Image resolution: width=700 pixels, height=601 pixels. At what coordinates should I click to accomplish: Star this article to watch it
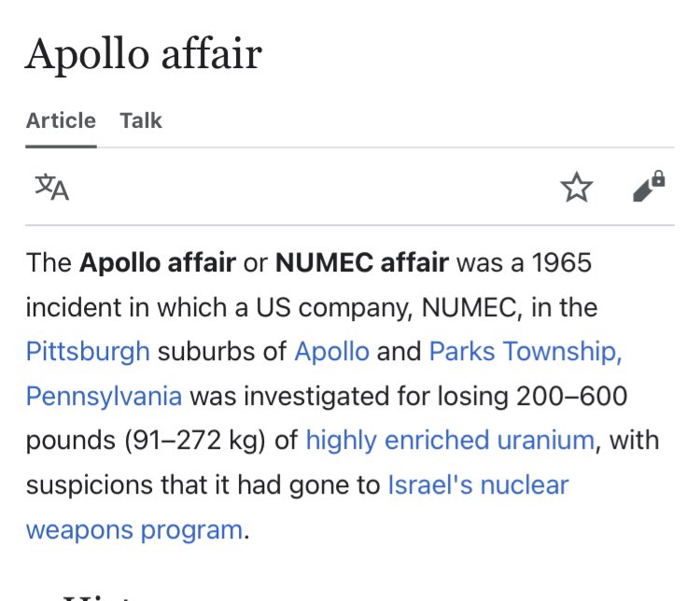577,188
